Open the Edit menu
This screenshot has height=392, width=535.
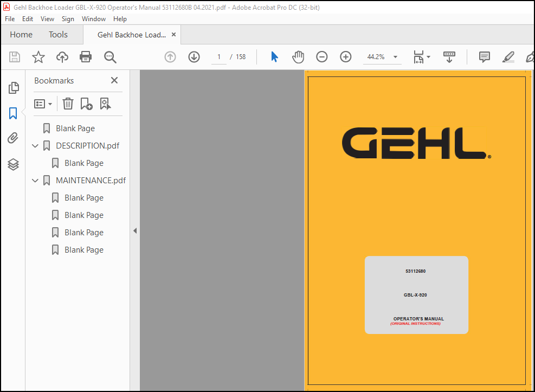28,19
